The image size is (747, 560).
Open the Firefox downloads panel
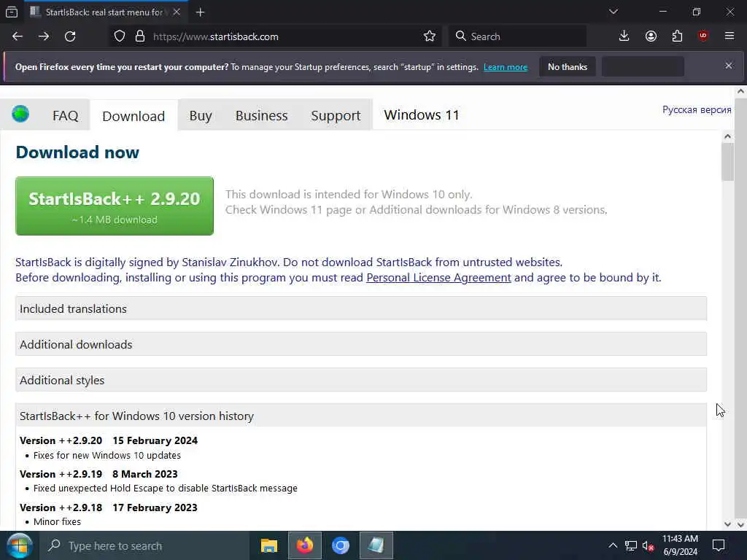624,36
